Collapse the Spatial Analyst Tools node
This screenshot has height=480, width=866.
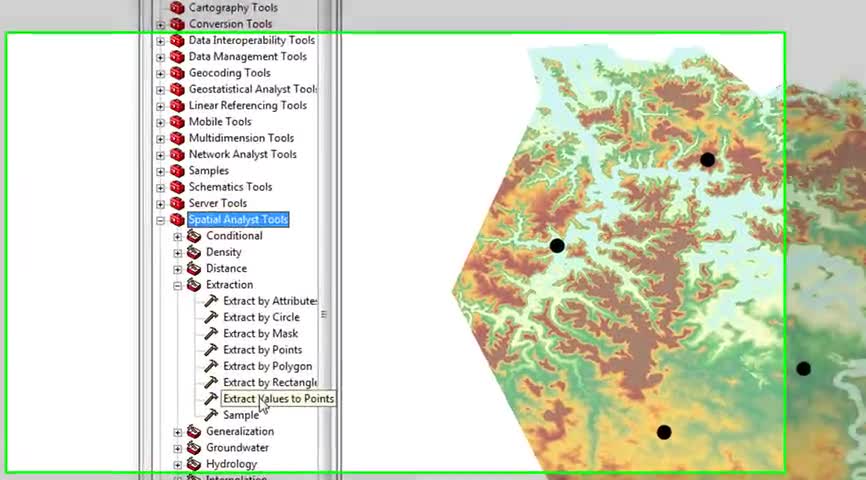(x=160, y=220)
